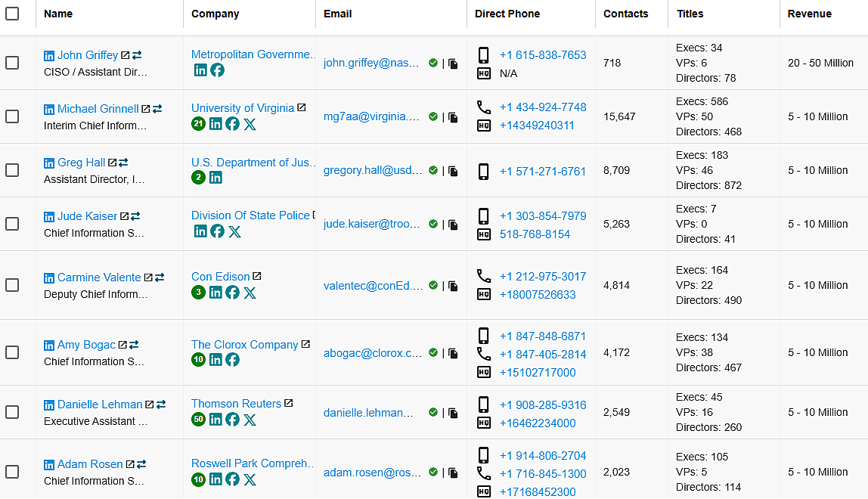Open external link icon next to Con Edison
The width and height of the screenshot is (868, 499).
(257, 277)
